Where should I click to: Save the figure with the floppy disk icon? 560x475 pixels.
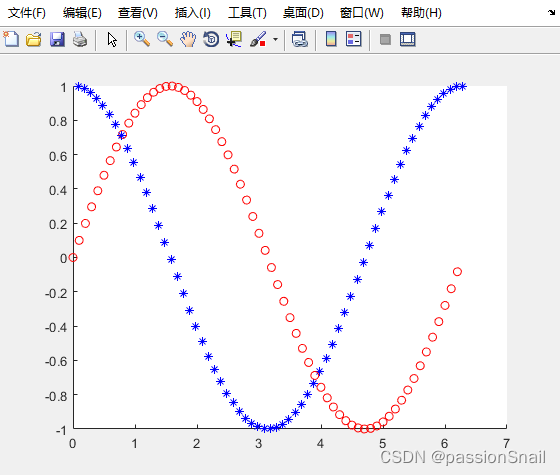pyautogui.click(x=57, y=39)
